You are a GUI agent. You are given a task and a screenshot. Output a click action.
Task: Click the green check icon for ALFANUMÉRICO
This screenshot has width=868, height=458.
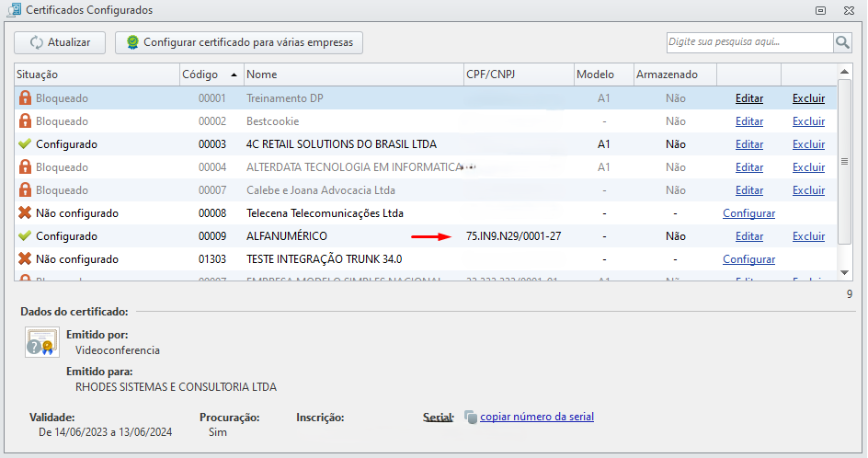click(25, 236)
